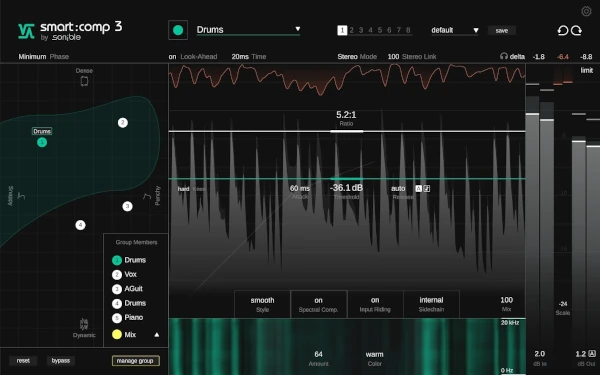Screen dimensions: 600x375
Task: Click the tempo-sync note icon beside release
Action: pos(427,188)
